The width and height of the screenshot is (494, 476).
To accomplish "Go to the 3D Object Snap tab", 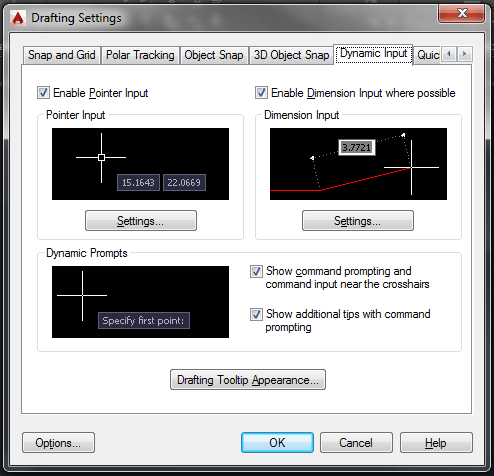I will tap(291, 55).
